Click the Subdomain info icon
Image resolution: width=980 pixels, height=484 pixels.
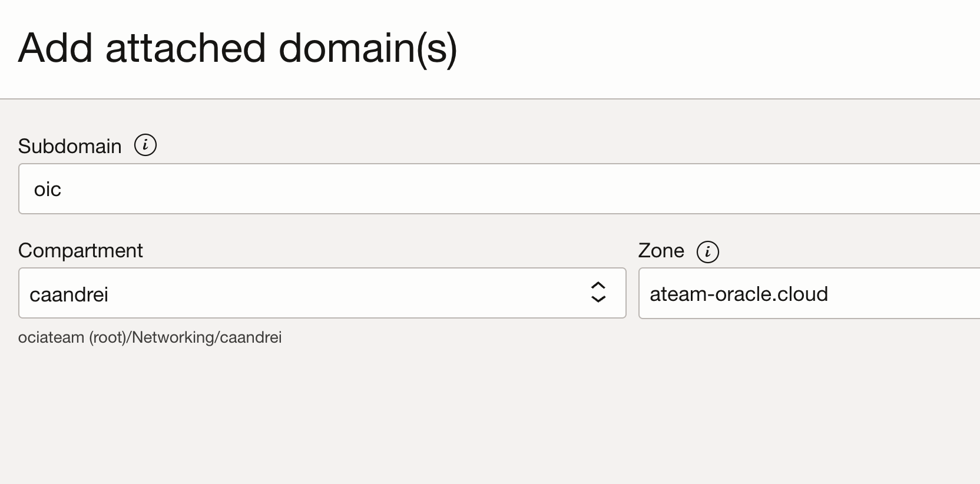(x=145, y=145)
